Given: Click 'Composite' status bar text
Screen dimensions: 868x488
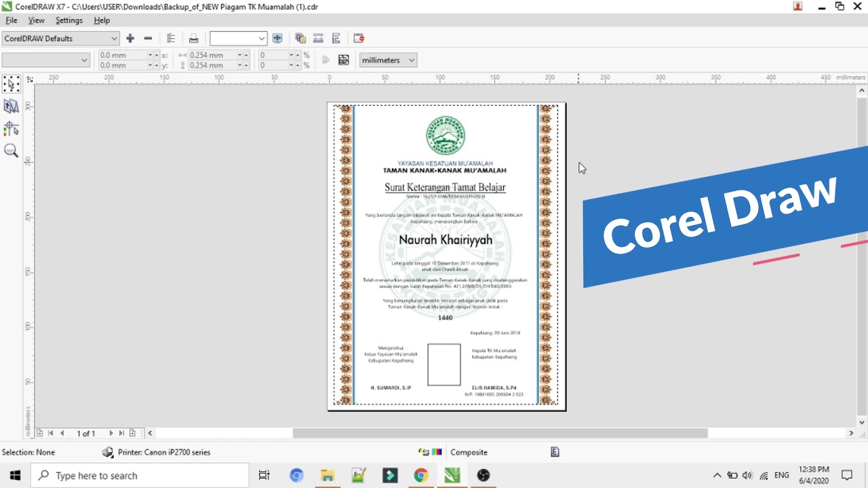Looking at the screenshot, I should (x=469, y=452).
